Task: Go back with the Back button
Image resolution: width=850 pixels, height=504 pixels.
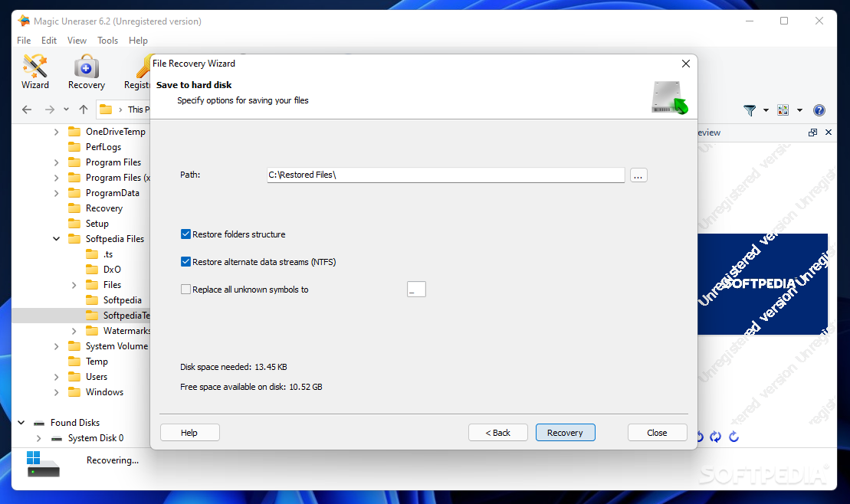Action: click(497, 433)
